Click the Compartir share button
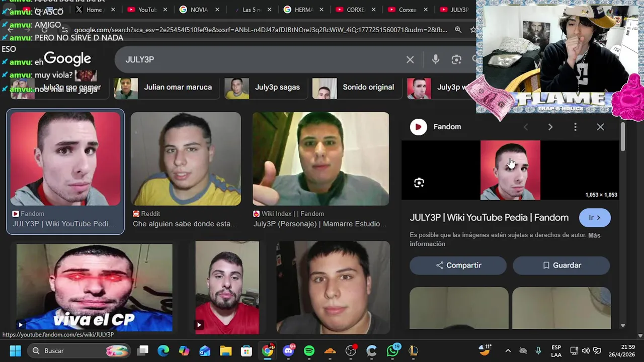This screenshot has height=362, width=644. tap(458, 265)
